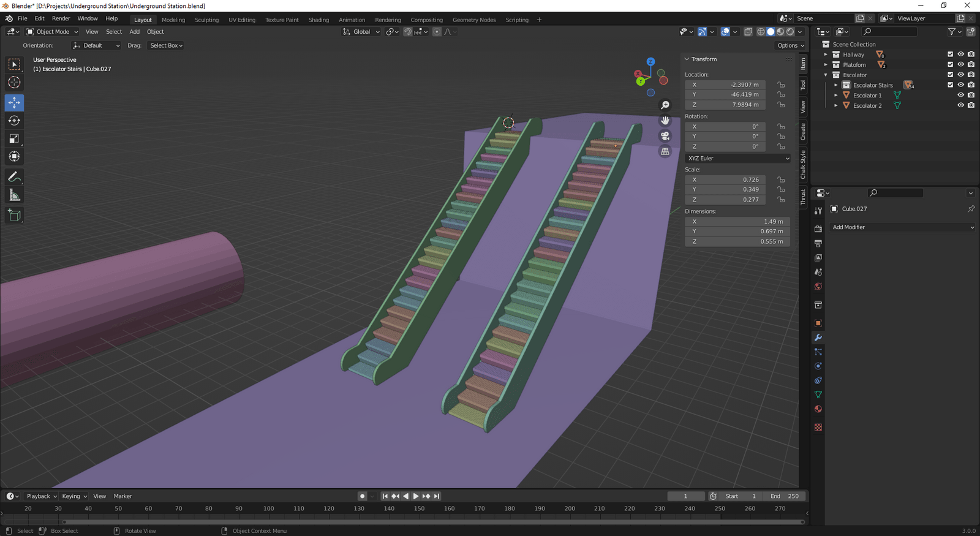Open the Render menu
The width and height of the screenshot is (980, 536).
click(61, 18)
